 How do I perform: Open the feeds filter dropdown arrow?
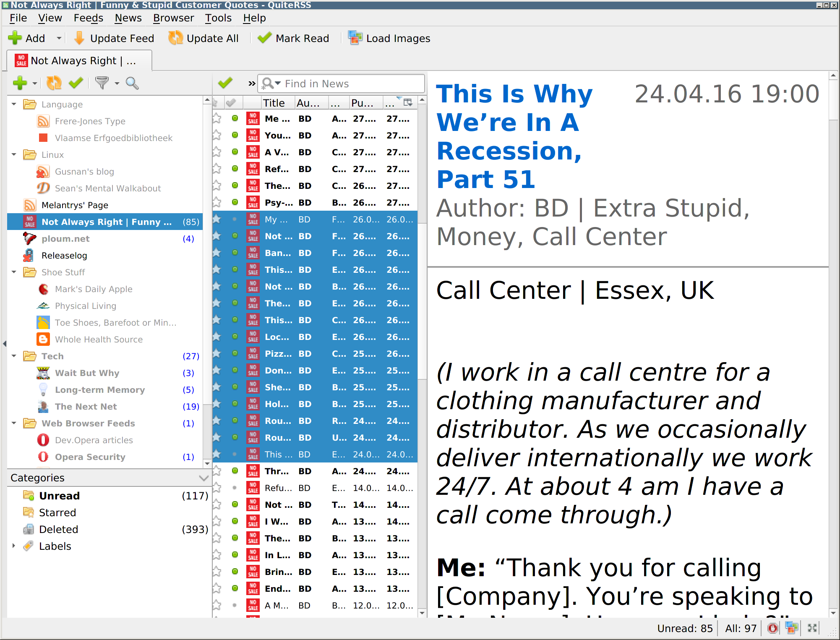tap(117, 84)
